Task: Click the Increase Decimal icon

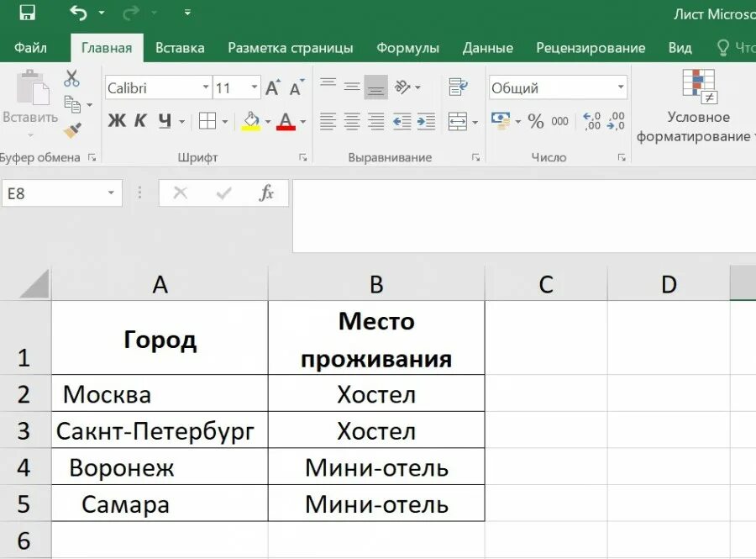Action: click(591, 120)
